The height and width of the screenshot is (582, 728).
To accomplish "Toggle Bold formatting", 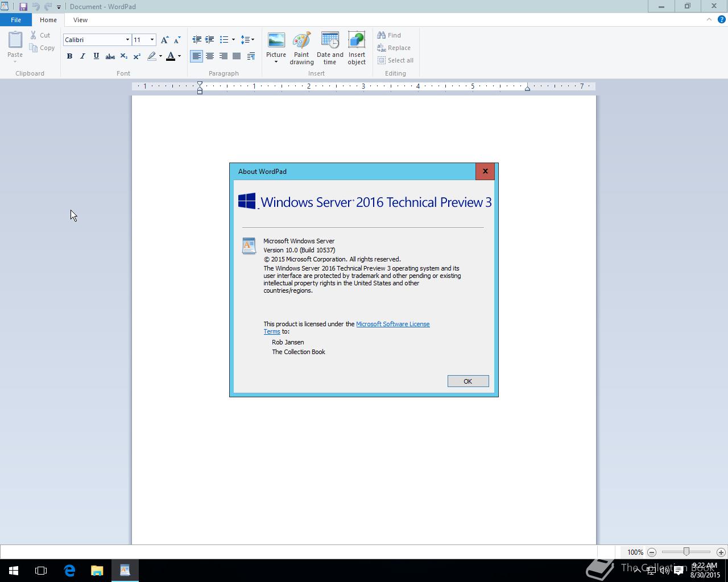I will click(x=69, y=56).
